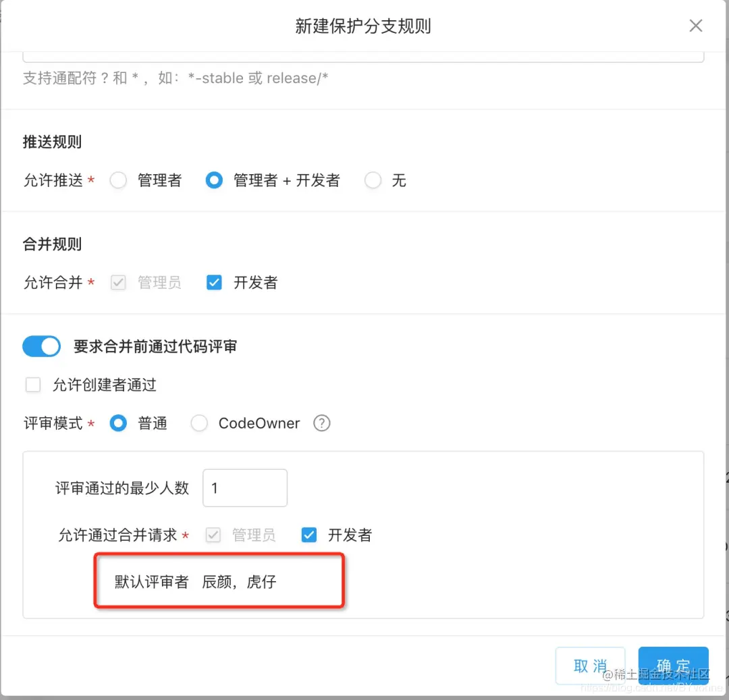The image size is (729, 700).
Task: Edit the minimum reviewer count field showing 1
Action: coord(244,487)
